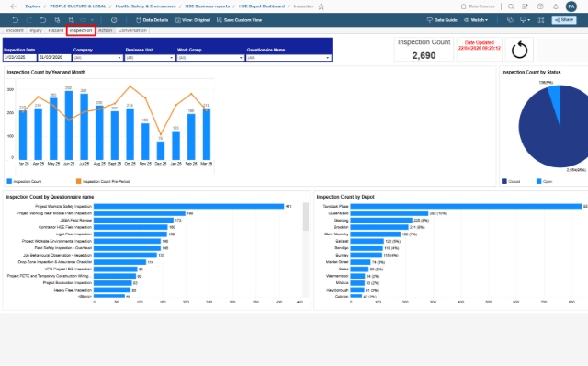The height and width of the screenshot is (366, 588).
Task: Click the Revert icon after Redo
Action: 43,20
